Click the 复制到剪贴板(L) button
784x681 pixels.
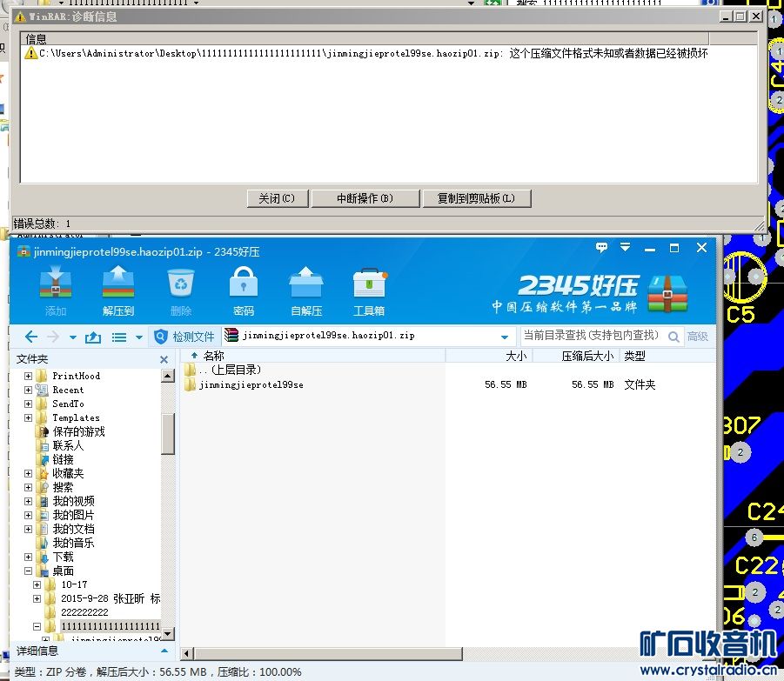click(x=476, y=198)
